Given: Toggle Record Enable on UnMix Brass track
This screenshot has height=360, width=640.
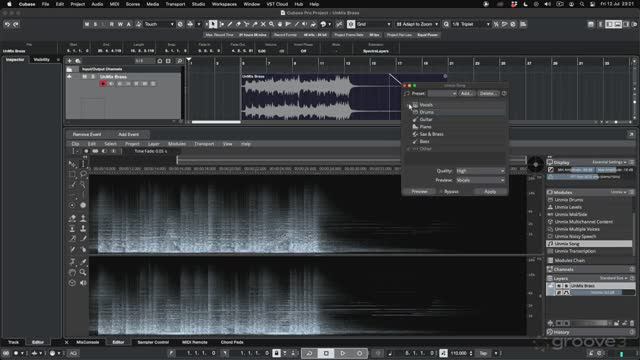Looking at the screenshot, I should 103,84.
